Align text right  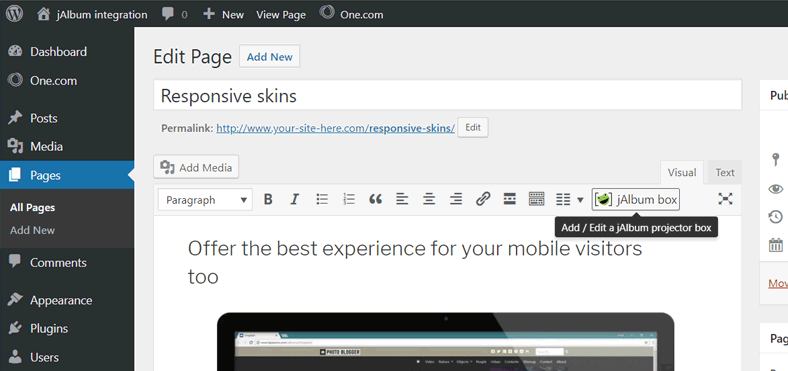pos(456,200)
